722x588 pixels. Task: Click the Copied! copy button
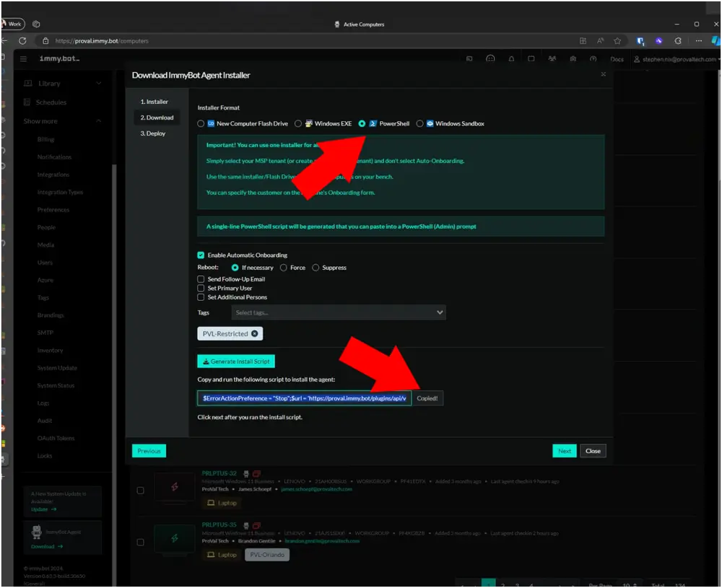[x=427, y=398]
